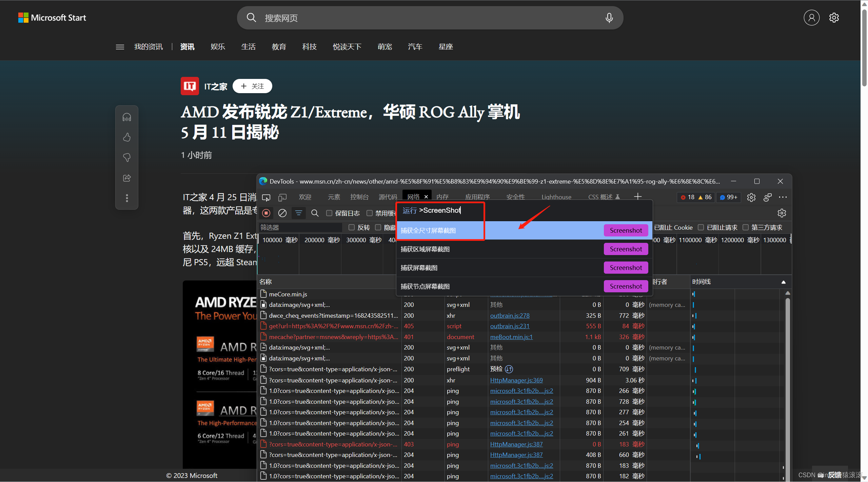Open the hamburger navigation menu
868x482 pixels.
[120, 47]
